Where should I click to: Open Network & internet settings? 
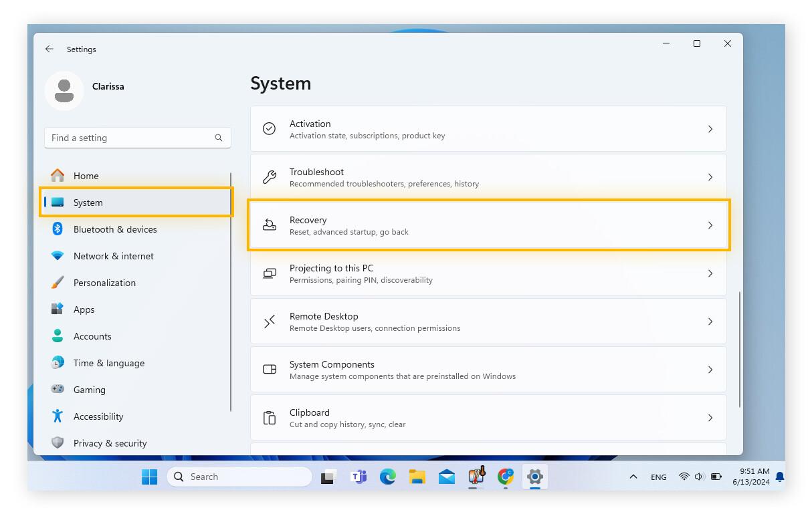113,256
